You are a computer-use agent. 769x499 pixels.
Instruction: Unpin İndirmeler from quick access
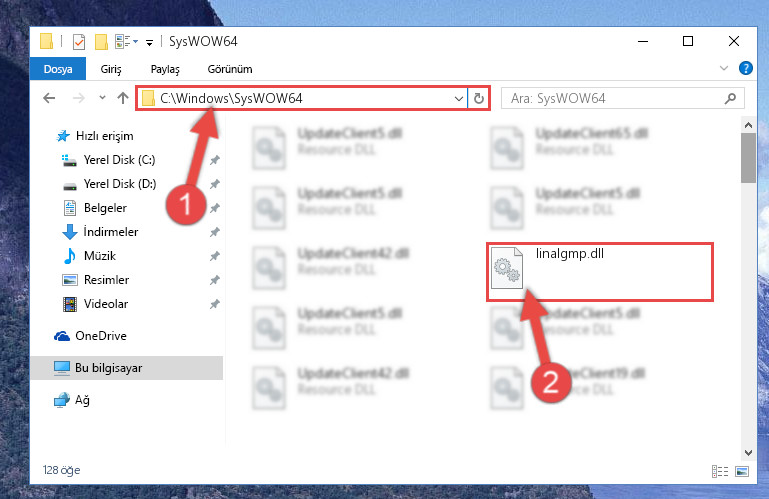214,232
